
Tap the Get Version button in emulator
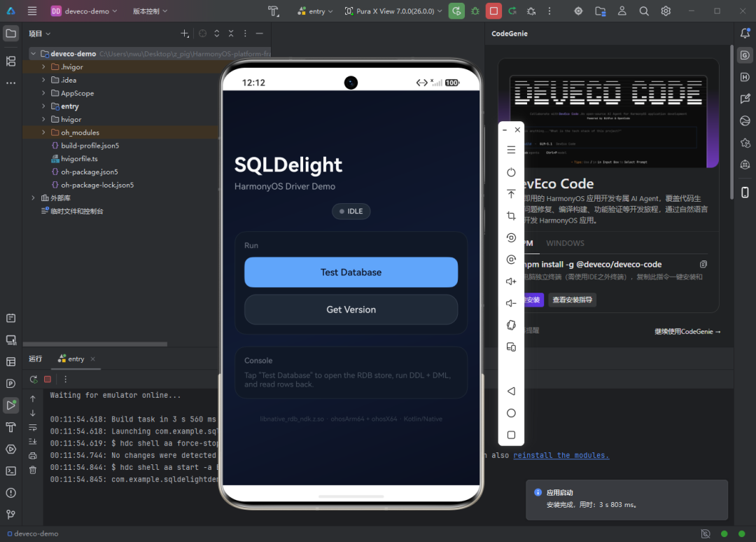point(351,310)
